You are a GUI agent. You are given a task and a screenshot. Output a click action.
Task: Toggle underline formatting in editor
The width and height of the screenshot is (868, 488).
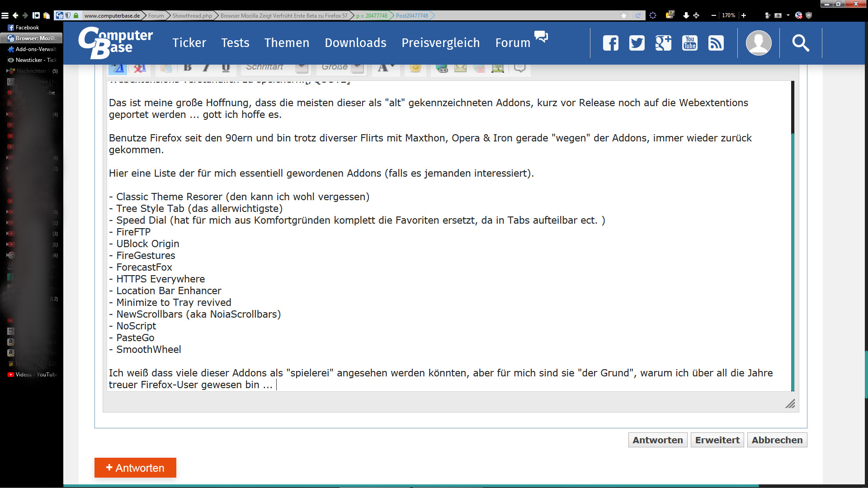[x=226, y=68]
